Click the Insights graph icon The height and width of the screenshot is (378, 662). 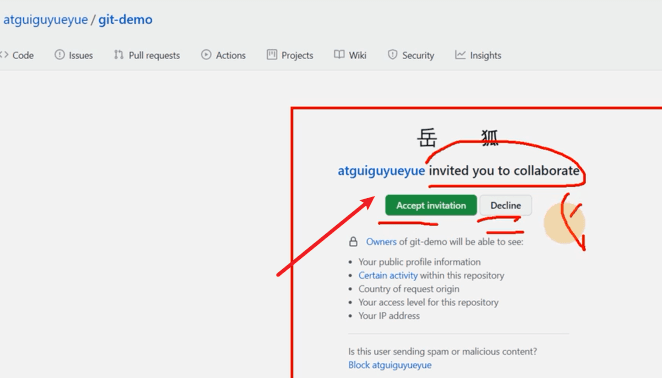click(x=460, y=54)
